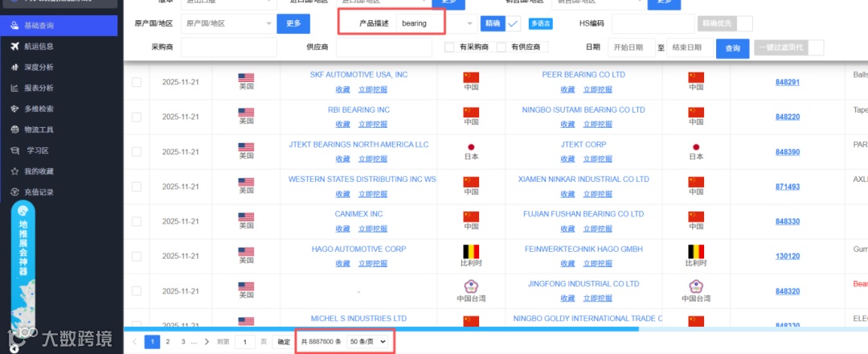Select the JTEKT BEARINGS NORTH AMERICA row checkbox

(136, 152)
